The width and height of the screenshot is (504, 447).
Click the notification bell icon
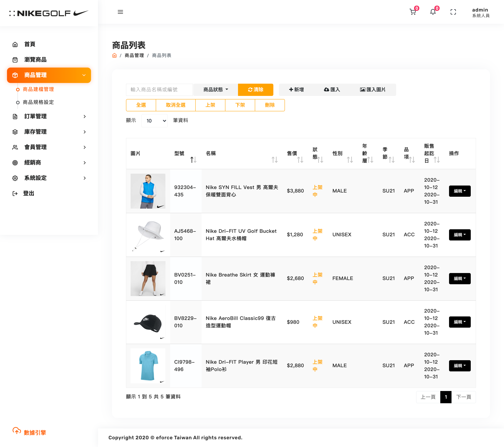pos(433,12)
